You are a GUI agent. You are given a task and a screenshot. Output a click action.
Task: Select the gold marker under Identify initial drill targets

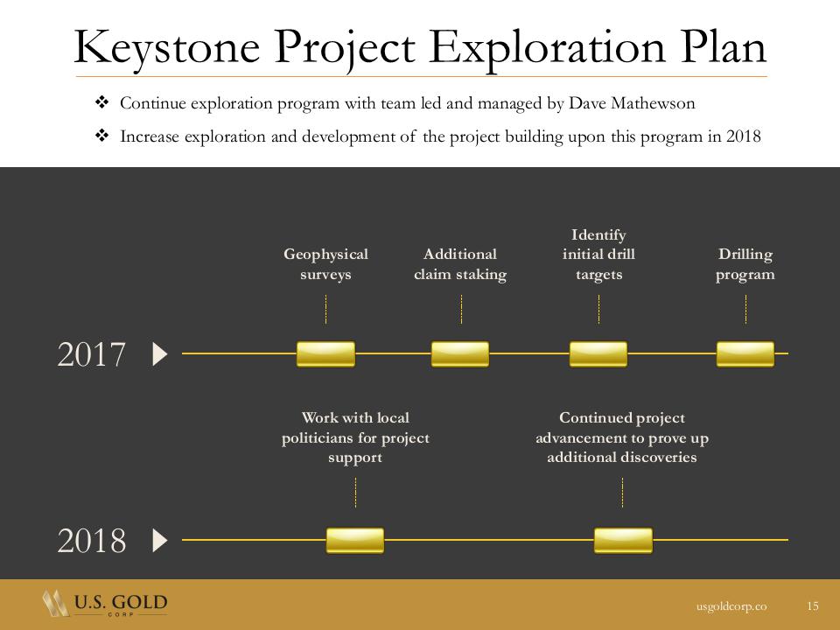pyautogui.click(x=598, y=354)
